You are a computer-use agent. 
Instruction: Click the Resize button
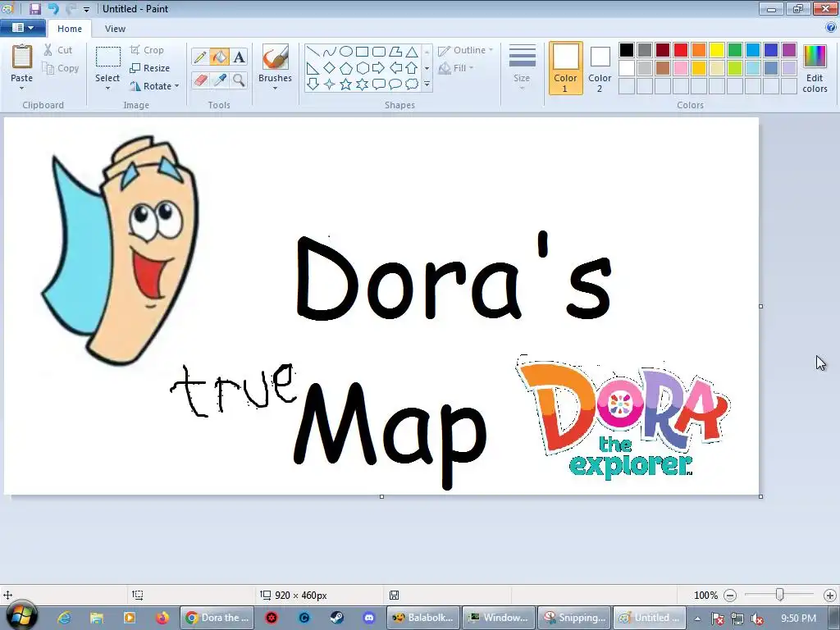tap(150, 68)
